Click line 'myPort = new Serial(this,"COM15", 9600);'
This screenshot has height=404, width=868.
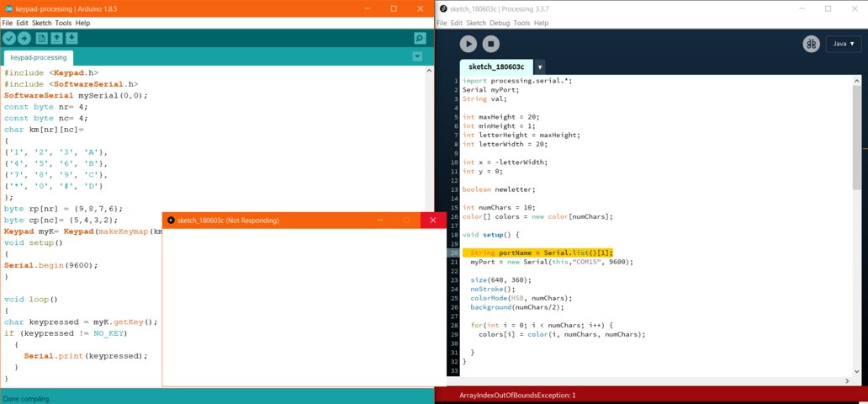pos(552,262)
